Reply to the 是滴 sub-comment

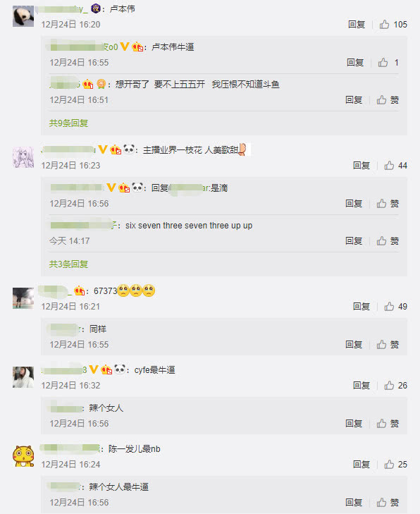click(x=354, y=204)
